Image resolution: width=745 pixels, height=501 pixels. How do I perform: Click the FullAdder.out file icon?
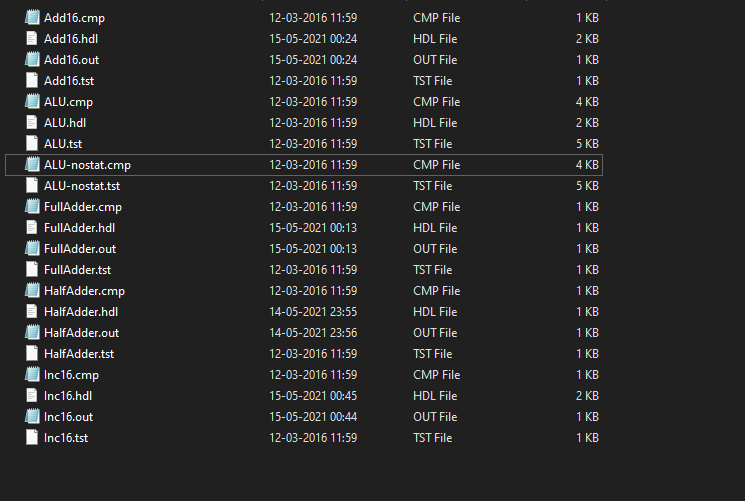32,249
